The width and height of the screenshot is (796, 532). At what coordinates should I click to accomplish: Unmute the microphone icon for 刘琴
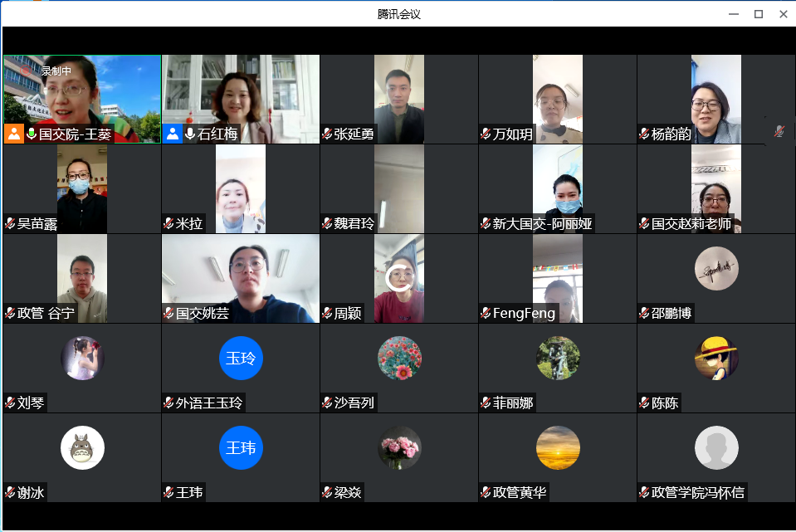[x=10, y=403]
